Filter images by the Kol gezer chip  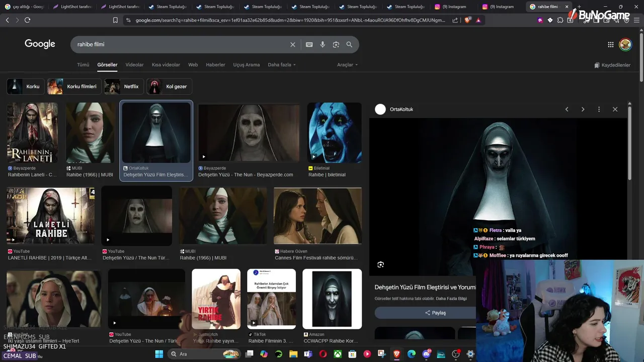click(169, 86)
